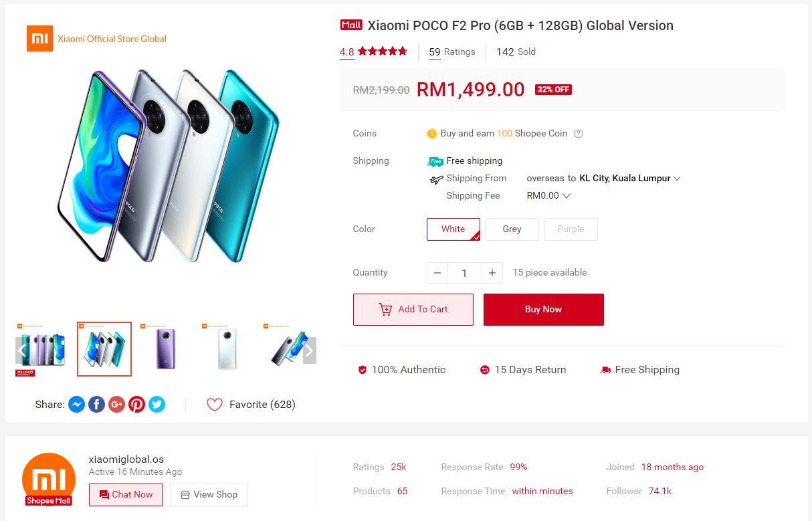Open the View Shop page
The image size is (812, 521).
pyautogui.click(x=209, y=495)
